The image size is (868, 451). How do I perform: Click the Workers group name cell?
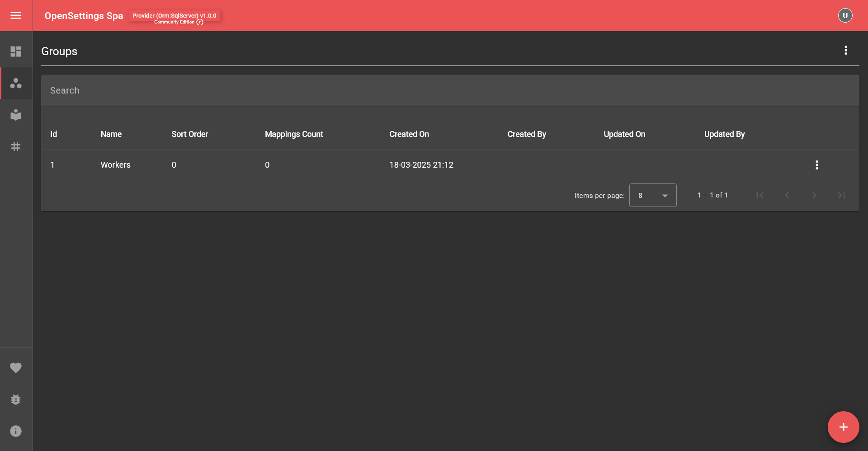115,165
